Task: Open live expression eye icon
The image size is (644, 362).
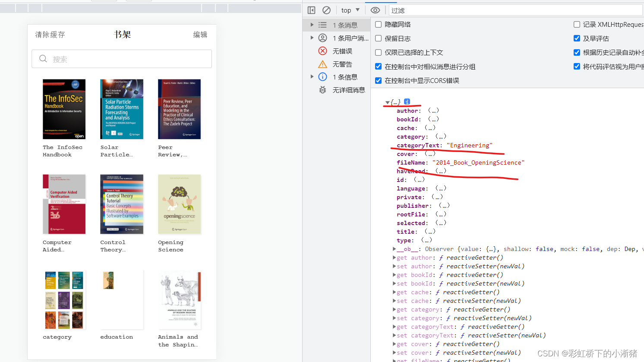Action: pyautogui.click(x=376, y=10)
